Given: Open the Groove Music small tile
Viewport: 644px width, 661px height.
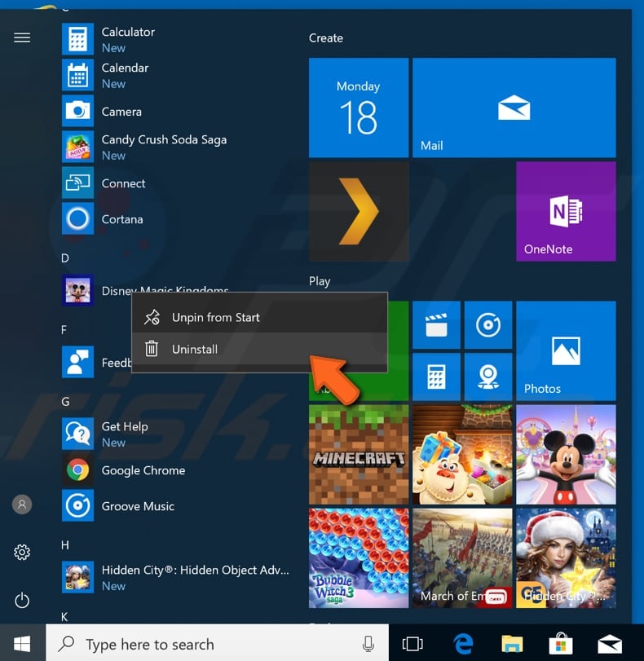Looking at the screenshot, I should pos(488,325).
